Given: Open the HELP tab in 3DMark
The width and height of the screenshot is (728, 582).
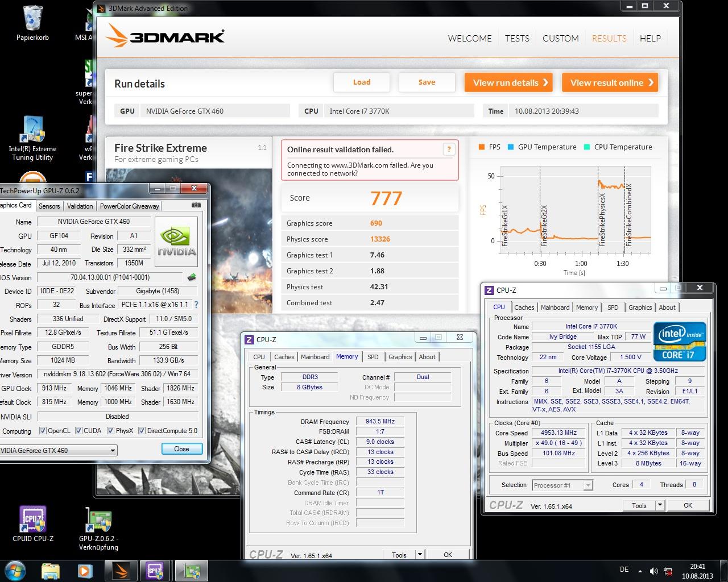Looking at the screenshot, I should [x=650, y=38].
